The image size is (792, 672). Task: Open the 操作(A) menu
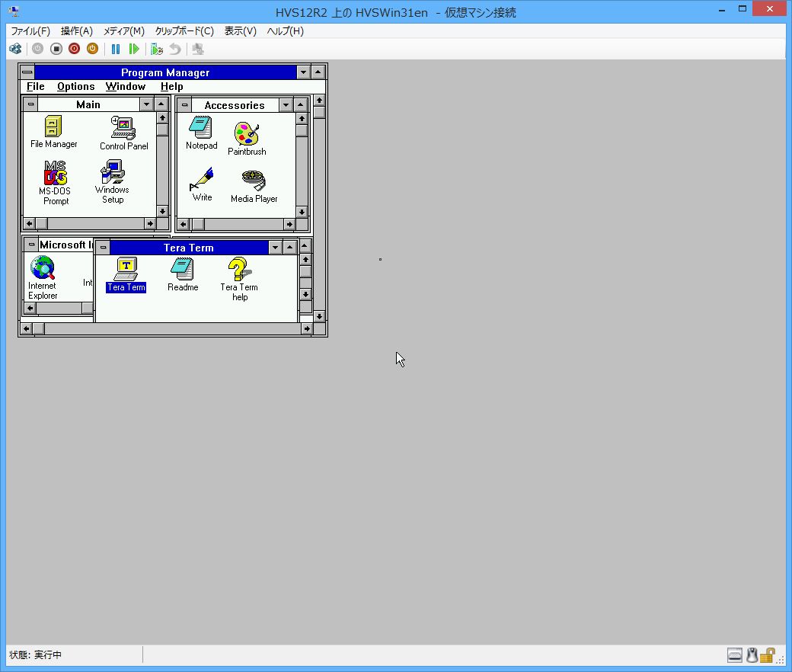(77, 30)
